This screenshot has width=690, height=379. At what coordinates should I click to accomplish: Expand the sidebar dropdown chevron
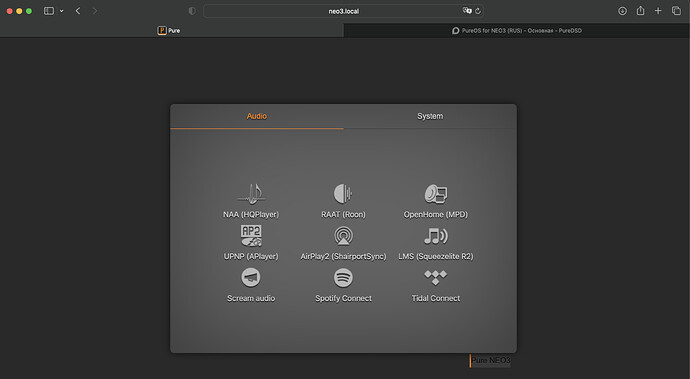point(62,11)
